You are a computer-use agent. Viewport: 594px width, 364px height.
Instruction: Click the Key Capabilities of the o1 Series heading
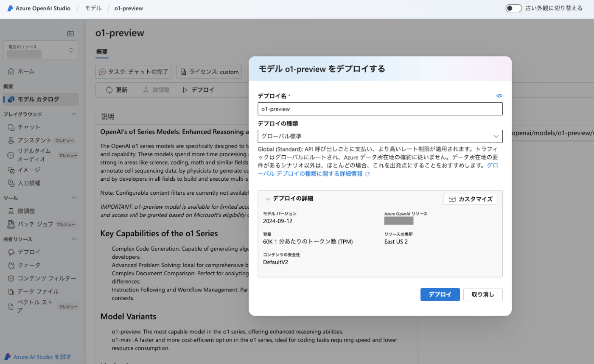click(159, 233)
